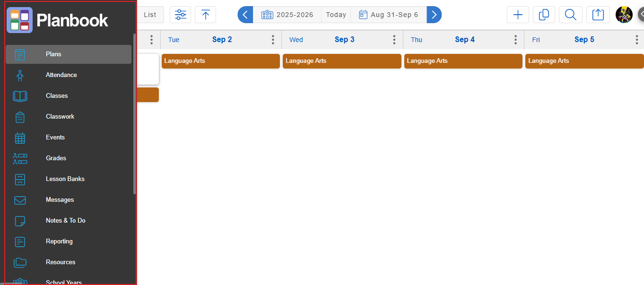Click the Grades icon in sidebar
The width and height of the screenshot is (644, 285).
(20, 158)
